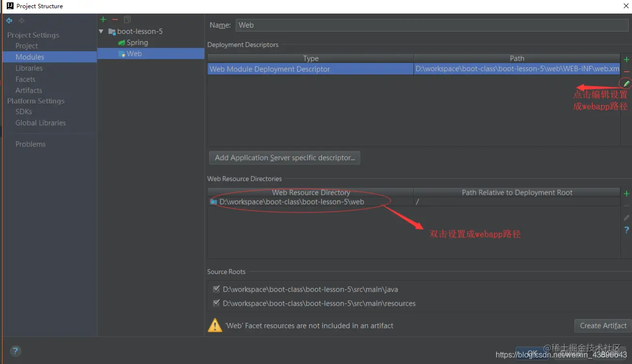Open Libraries settings

pyautogui.click(x=29, y=68)
